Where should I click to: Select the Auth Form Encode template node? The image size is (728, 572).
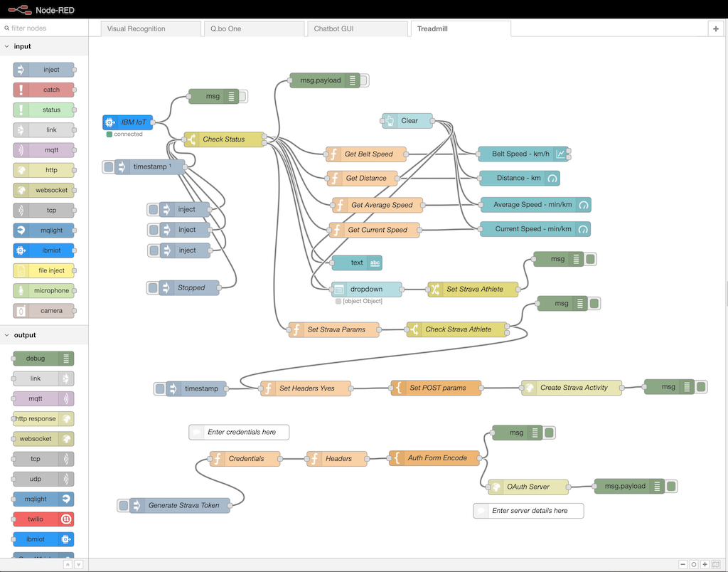[x=434, y=457]
